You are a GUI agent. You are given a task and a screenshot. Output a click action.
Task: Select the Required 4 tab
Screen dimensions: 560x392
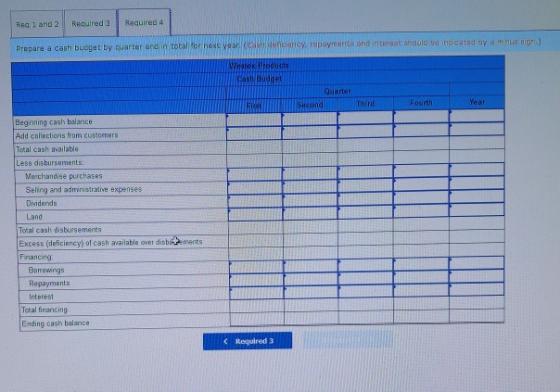coord(144,22)
